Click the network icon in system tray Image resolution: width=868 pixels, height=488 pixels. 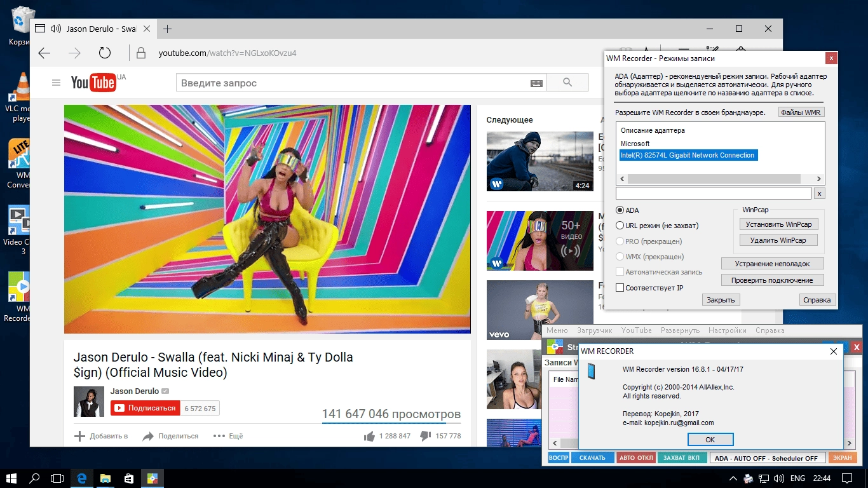pos(763,478)
